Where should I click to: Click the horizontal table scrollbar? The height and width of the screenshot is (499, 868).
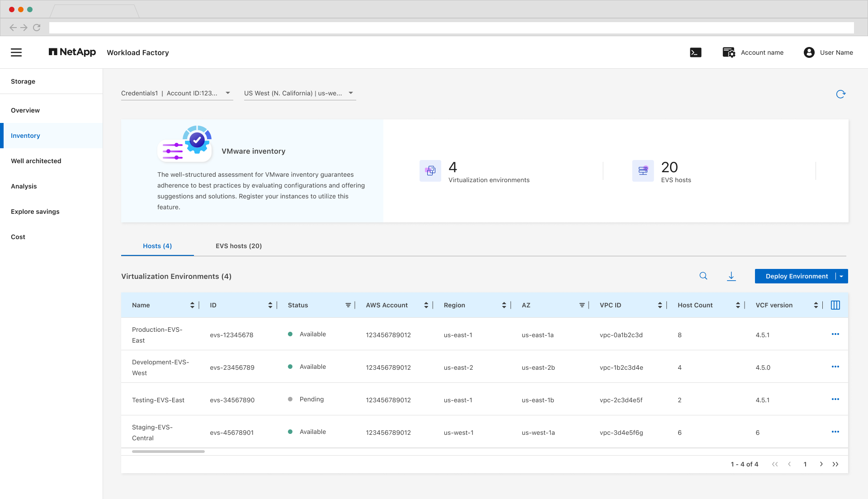pos(168,452)
